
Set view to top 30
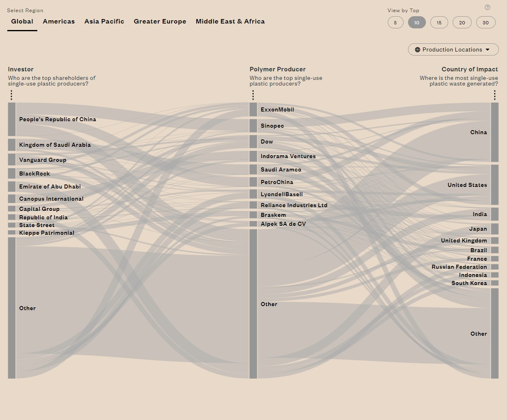coord(486,23)
